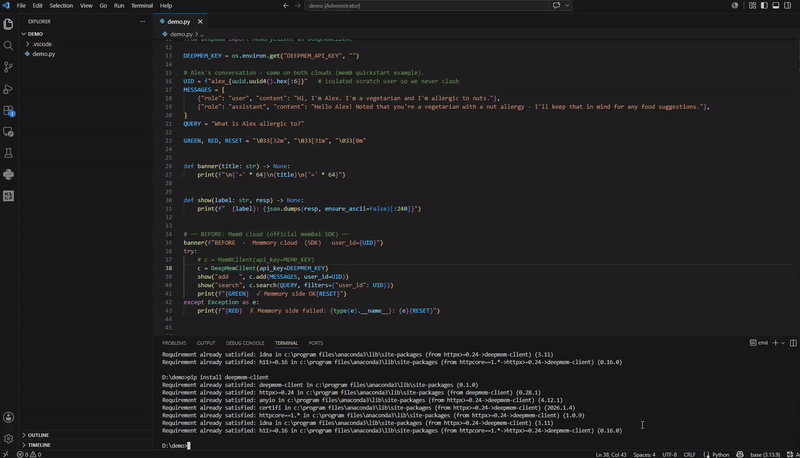Viewport: 800px width, 458px height.
Task: Switch to the PORTS panel tab
Action: [315, 343]
